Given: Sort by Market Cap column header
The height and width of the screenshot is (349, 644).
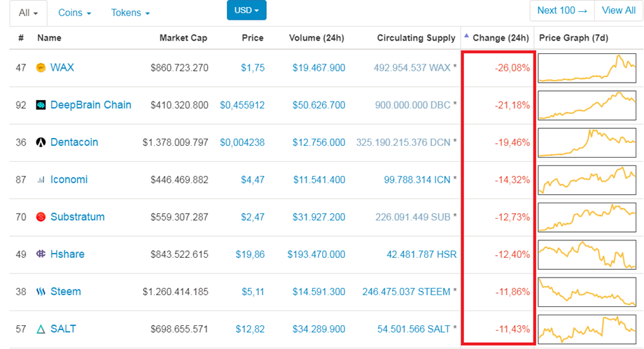Looking at the screenshot, I should click(183, 38).
